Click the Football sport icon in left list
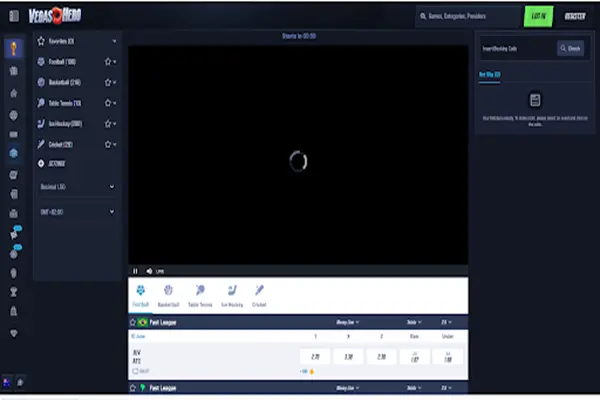This screenshot has height=400, width=600. [x=41, y=62]
